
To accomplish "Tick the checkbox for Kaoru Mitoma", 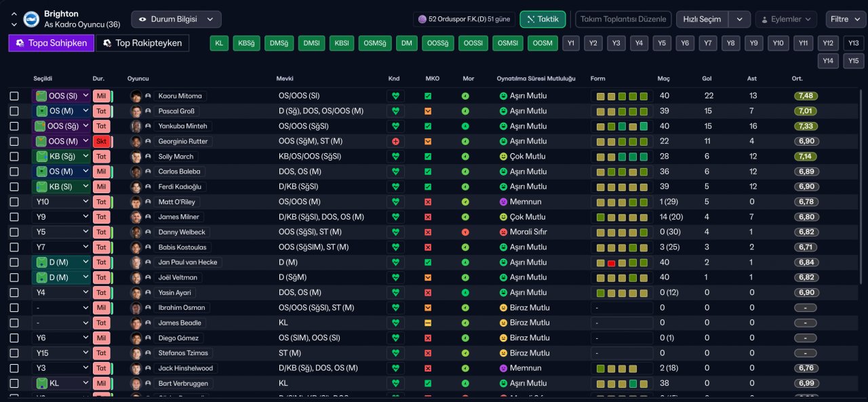I will pyautogui.click(x=14, y=96).
